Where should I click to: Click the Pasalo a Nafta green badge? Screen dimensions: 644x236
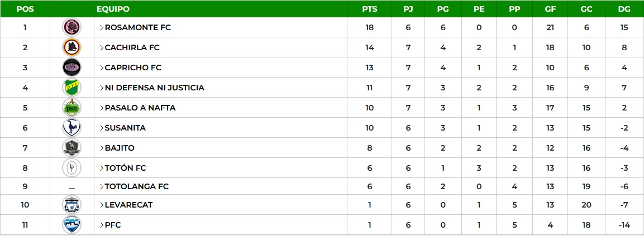click(x=72, y=108)
